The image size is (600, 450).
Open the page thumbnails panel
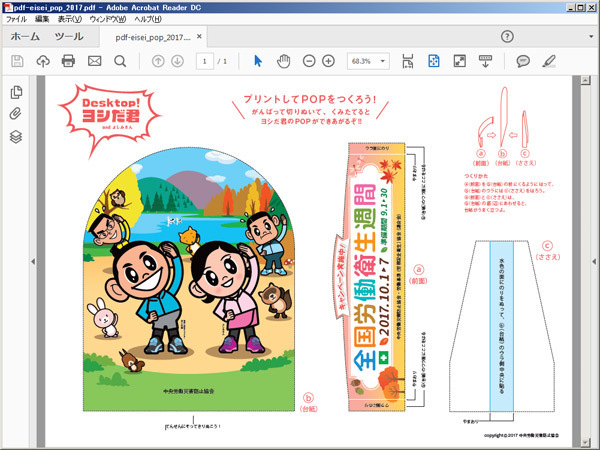(16, 92)
